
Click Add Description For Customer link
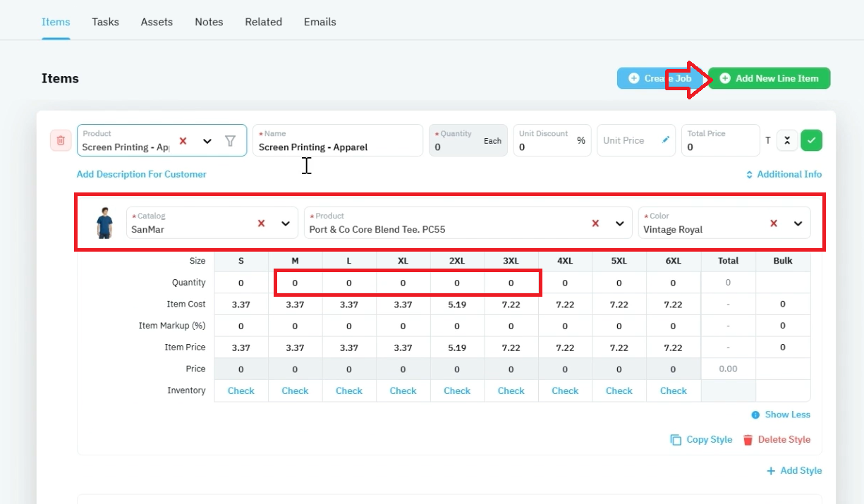(142, 174)
